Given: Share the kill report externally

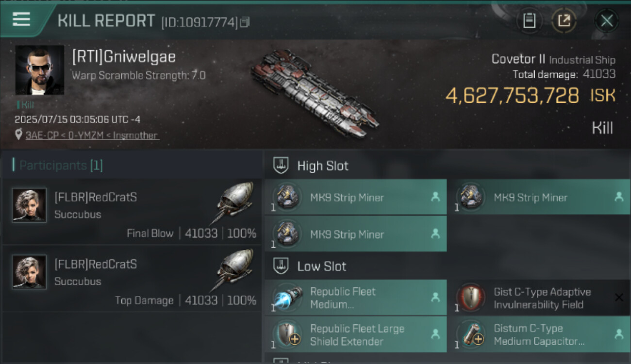Looking at the screenshot, I should tap(564, 20).
